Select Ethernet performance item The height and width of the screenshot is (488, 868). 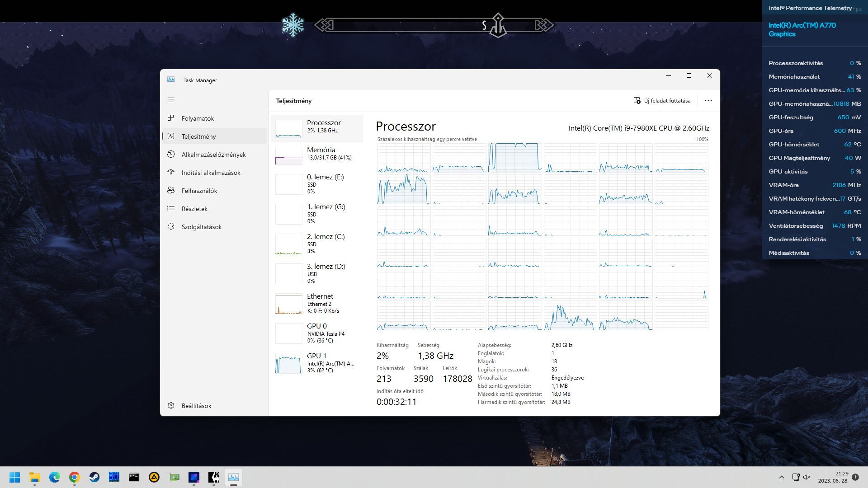click(x=316, y=304)
